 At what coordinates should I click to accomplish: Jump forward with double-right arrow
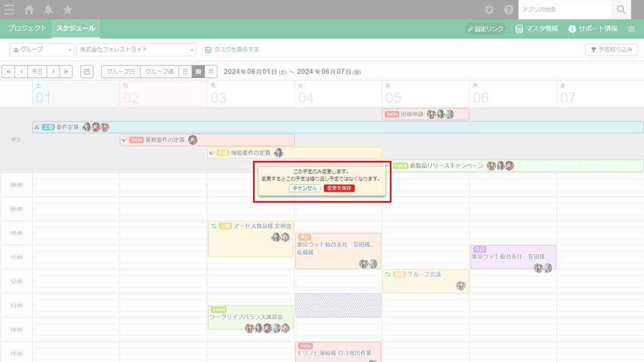click(66, 71)
